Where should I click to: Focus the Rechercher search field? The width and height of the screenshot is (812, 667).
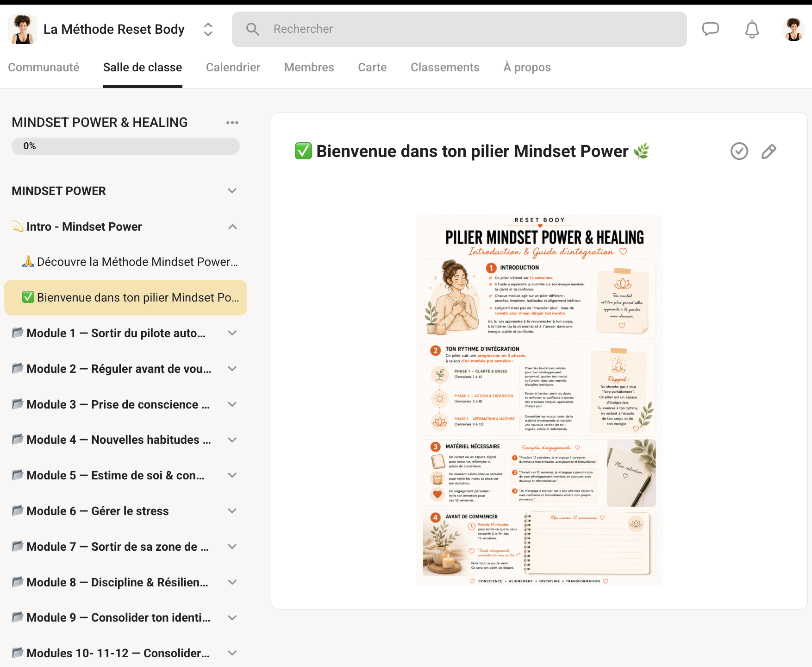pyautogui.click(x=459, y=29)
